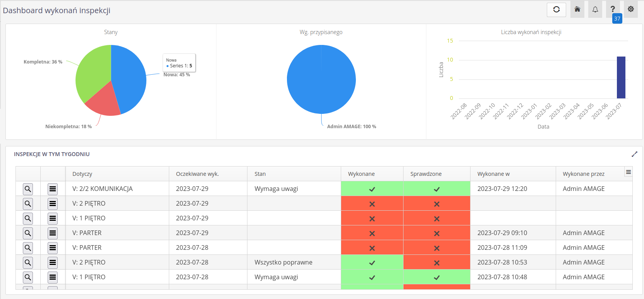Click Dashboard wykonań inspekcji heading

(57, 10)
